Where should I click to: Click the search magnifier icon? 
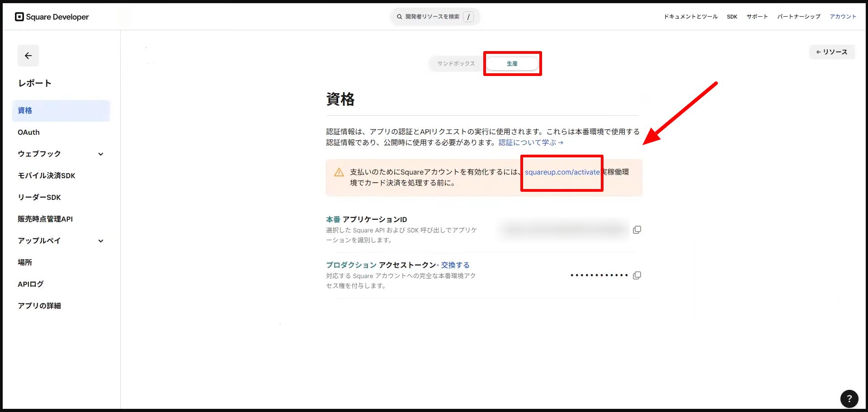click(x=400, y=17)
